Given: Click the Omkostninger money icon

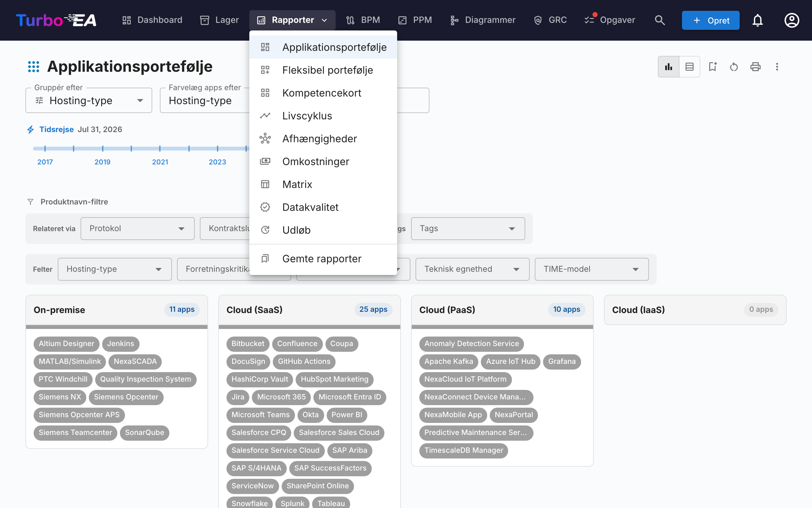Looking at the screenshot, I should (265, 162).
